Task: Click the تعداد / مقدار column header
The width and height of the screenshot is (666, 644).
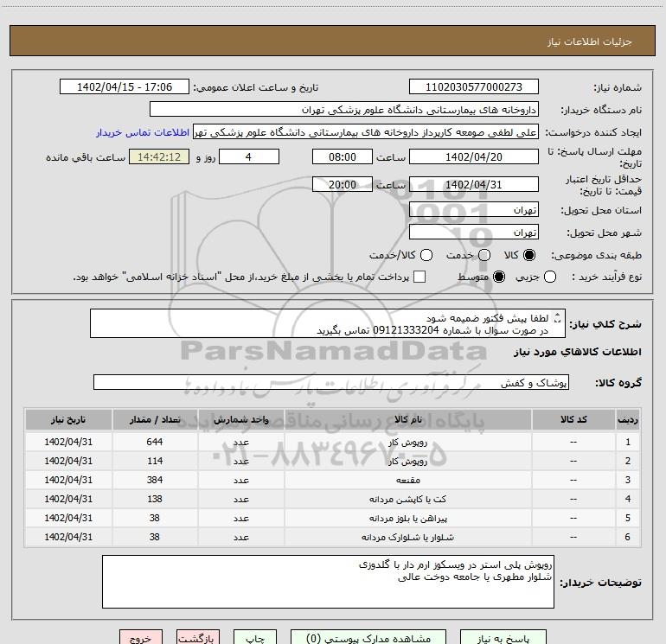Action: pyautogui.click(x=155, y=419)
